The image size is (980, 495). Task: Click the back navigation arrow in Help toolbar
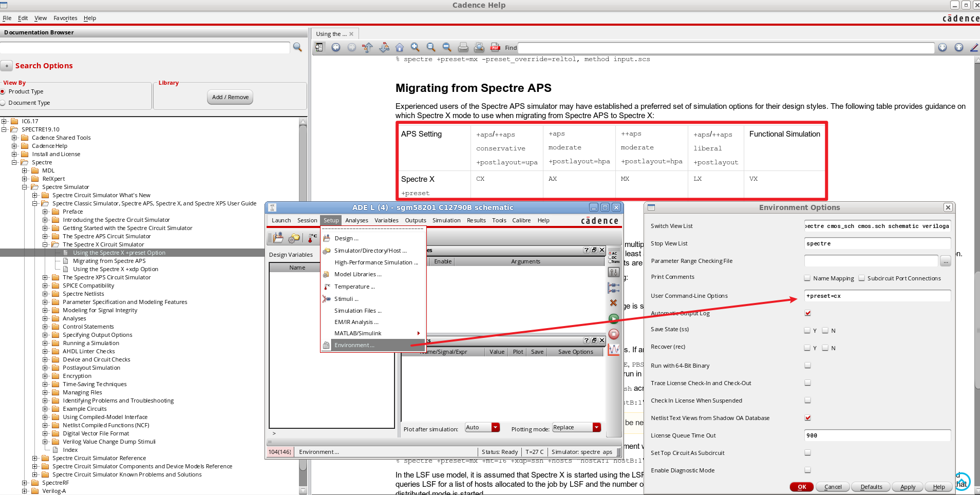[335, 47]
